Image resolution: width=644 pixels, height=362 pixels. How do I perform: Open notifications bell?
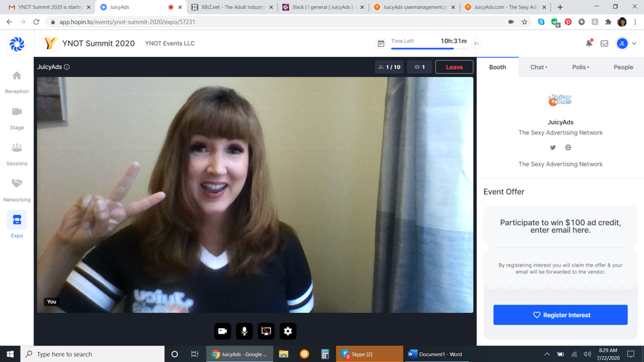(589, 43)
